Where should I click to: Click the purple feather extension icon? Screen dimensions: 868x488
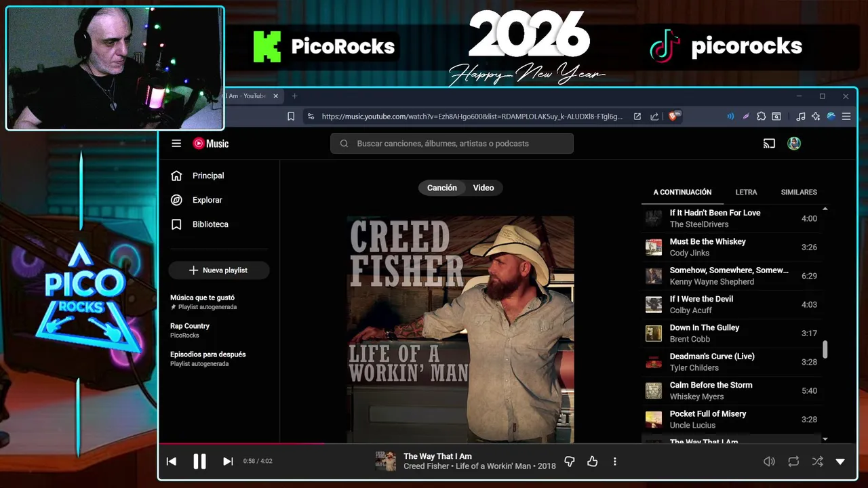[746, 117]
